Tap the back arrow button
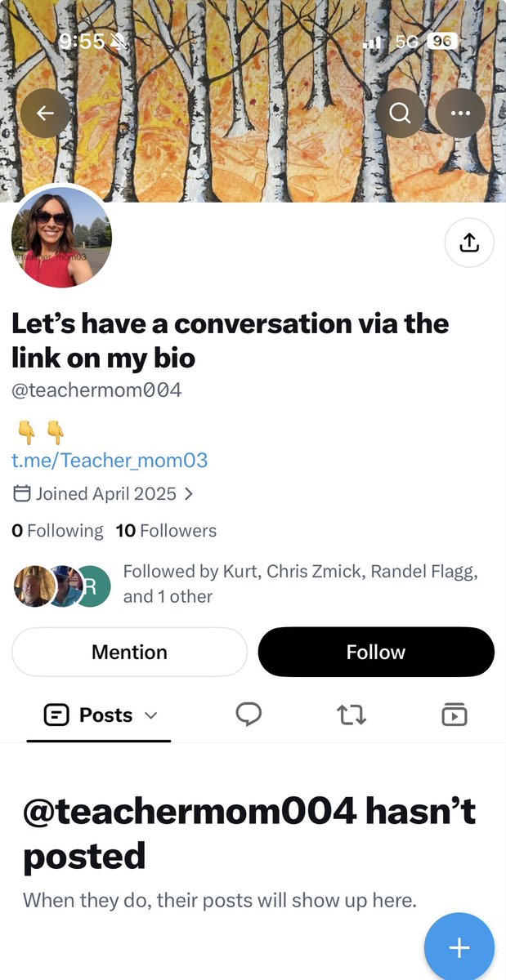506x980 pixels. 45,112
